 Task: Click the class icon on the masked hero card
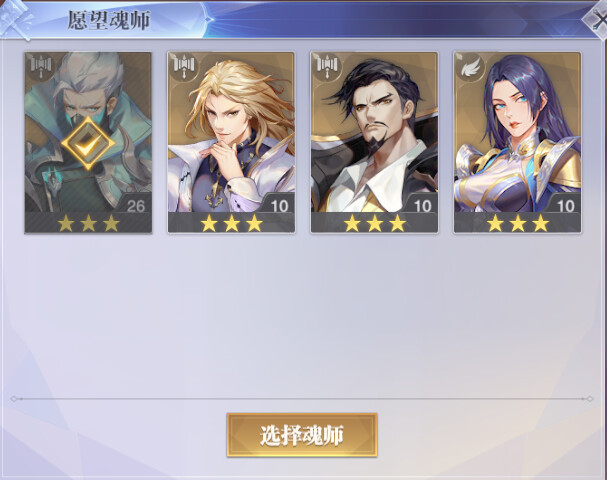(x=41, y=66)
